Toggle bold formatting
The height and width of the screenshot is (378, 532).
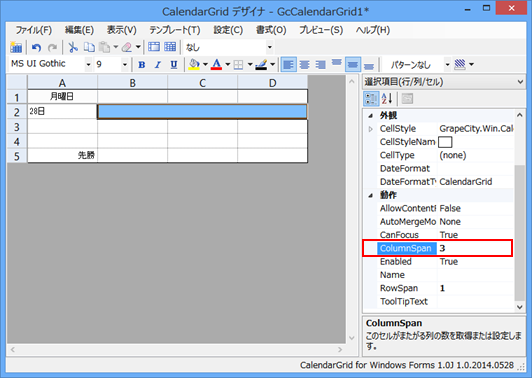tap(142, 64)
